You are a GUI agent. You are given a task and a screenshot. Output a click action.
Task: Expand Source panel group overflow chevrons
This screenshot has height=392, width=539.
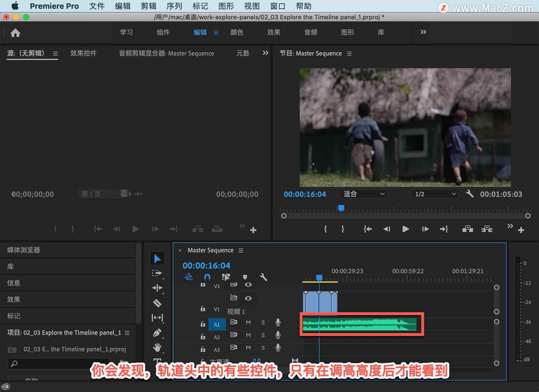pos(265,53)
